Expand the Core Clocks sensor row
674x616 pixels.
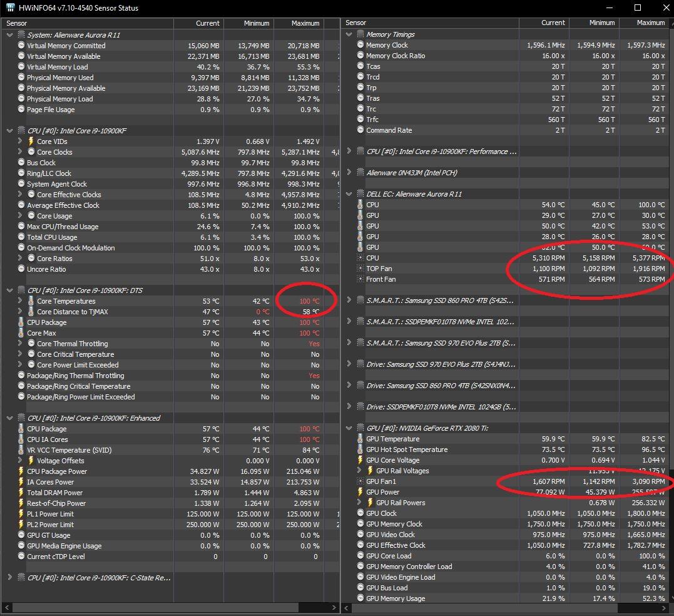point(21,152)
